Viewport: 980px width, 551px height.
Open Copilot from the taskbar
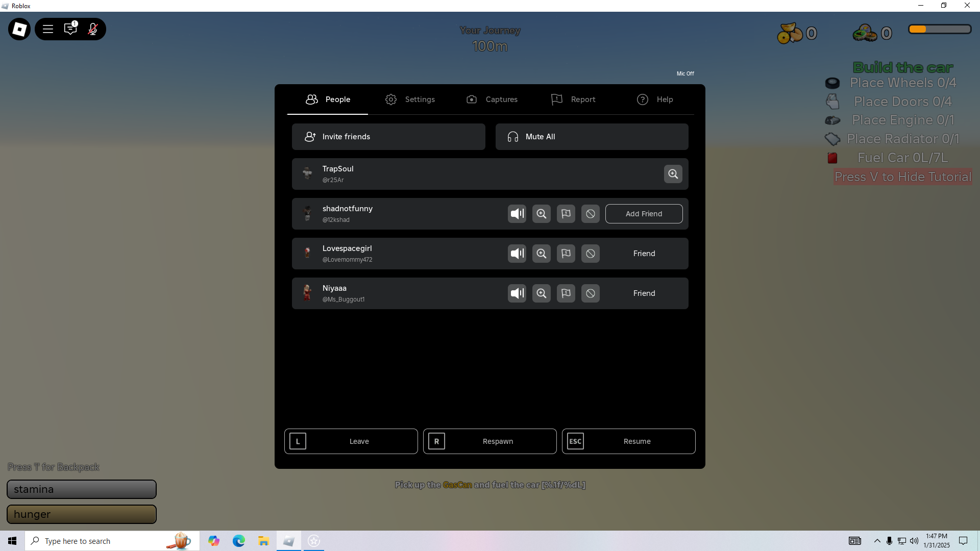pyautogui.click(x=214, y=541)
